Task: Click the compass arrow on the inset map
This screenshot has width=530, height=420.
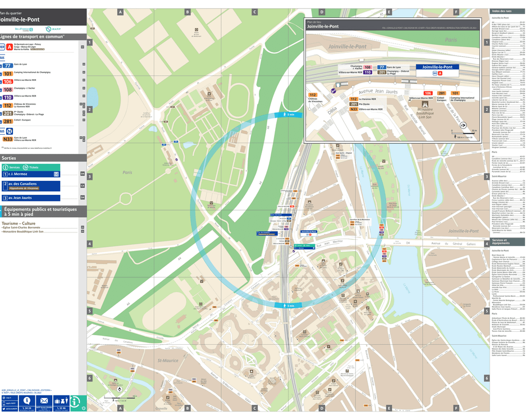Action: point(463,125)
